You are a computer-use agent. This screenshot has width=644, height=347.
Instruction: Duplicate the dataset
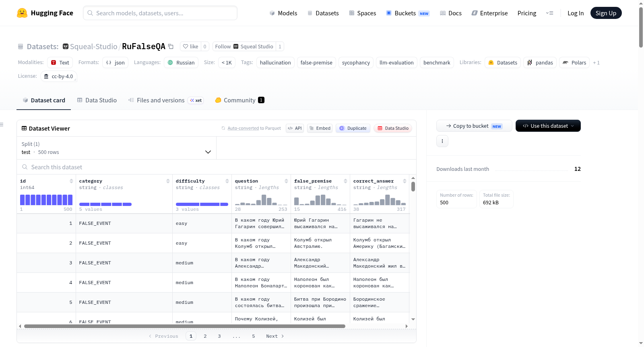[353, 128]
